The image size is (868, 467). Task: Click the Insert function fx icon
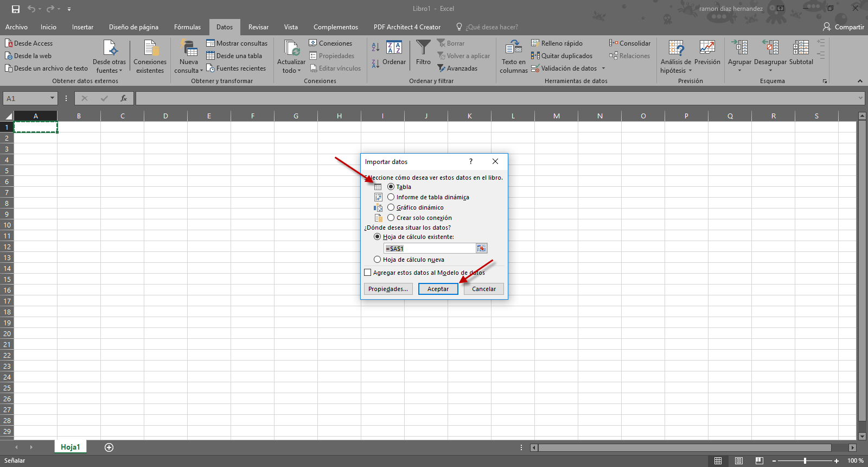124,98
